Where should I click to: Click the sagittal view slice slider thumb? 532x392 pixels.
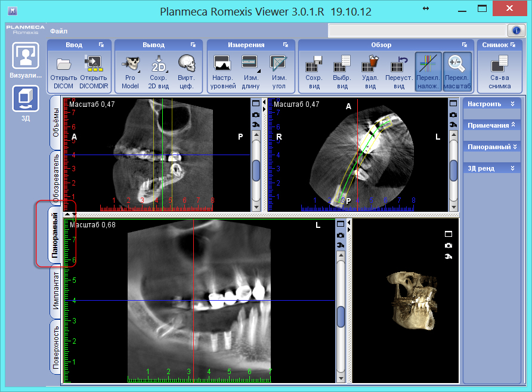pos(256,170)
